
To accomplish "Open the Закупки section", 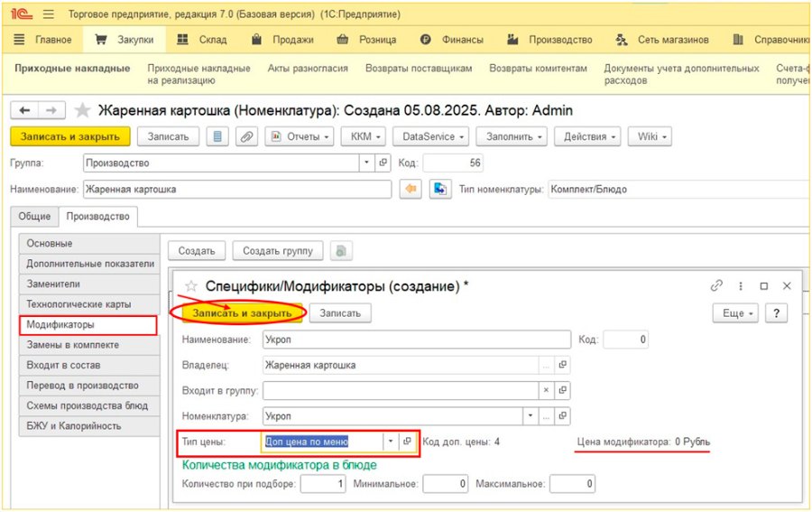I will (x=125, y=40).
